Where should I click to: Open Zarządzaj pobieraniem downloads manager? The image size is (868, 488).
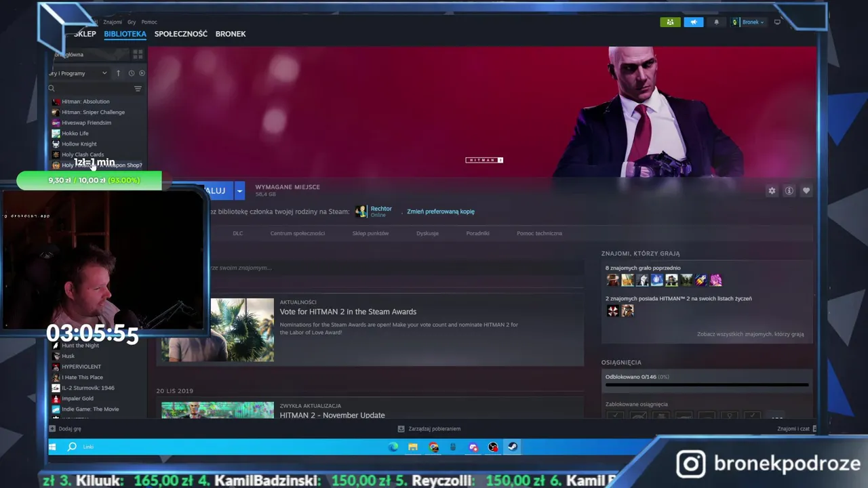429,429
